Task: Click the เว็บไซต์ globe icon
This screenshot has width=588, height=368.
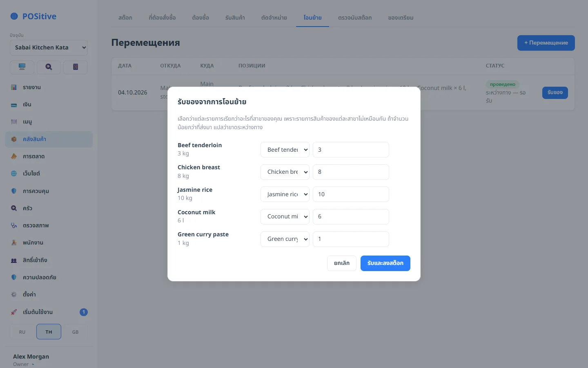Action: tap(14, 174)
